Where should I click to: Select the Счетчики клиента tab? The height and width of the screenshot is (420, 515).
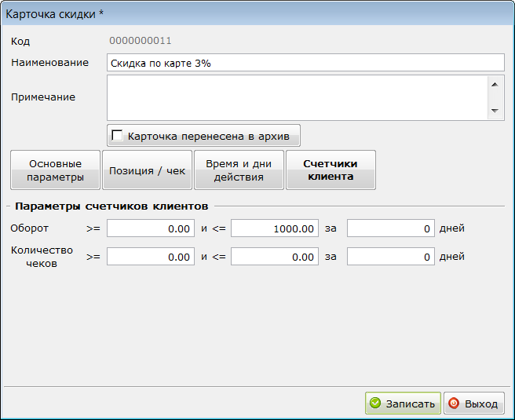pos(331,170)
